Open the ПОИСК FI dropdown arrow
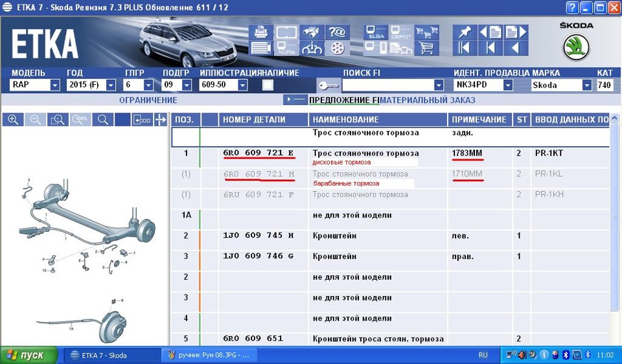 [x=439, y=85]
